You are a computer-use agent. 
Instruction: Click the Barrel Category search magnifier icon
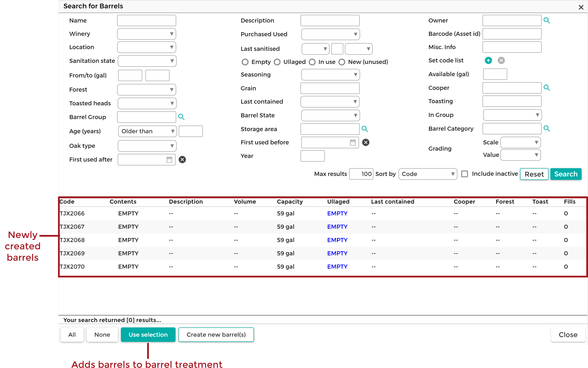[x=547, y=129]
